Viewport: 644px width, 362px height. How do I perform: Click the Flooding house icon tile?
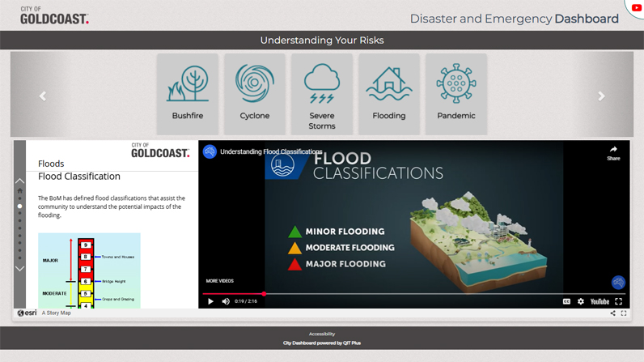pos(389,94)
